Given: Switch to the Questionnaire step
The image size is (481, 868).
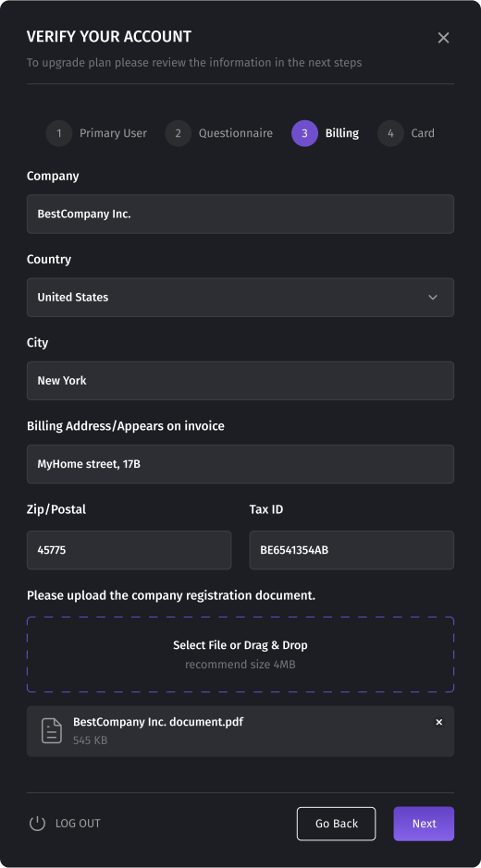Looking at the screenshot, I should click(236, 133).
